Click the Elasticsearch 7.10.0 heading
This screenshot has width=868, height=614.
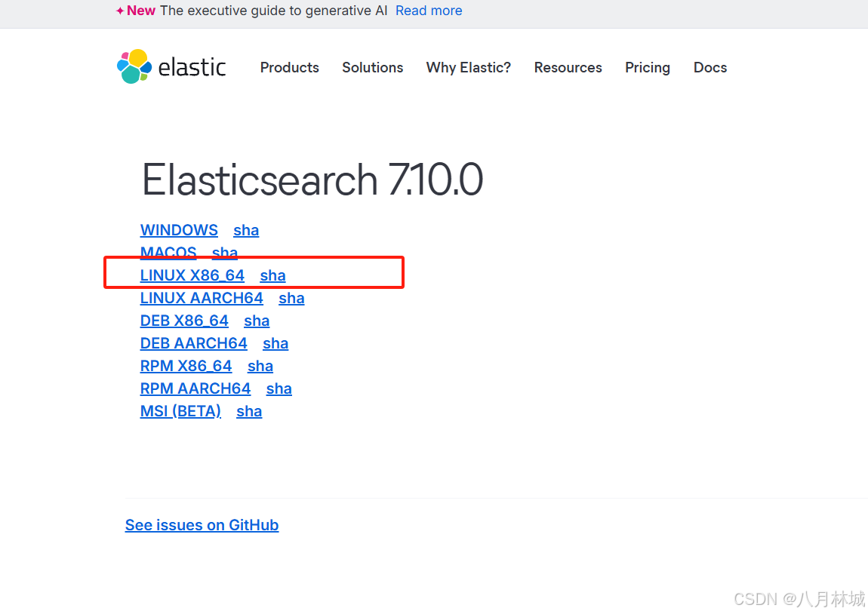[312, 180]
